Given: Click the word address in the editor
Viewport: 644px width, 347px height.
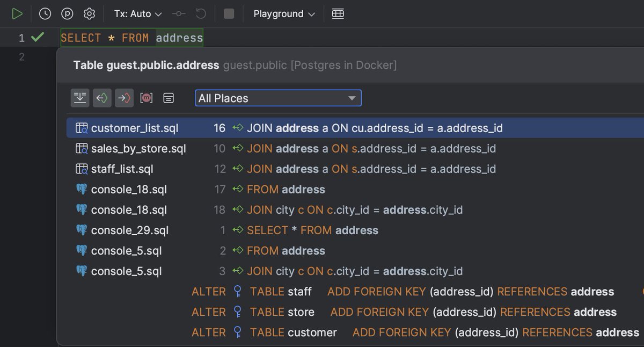Looking at the screenshot, I should pyautogui.click(x=179, y=38).
